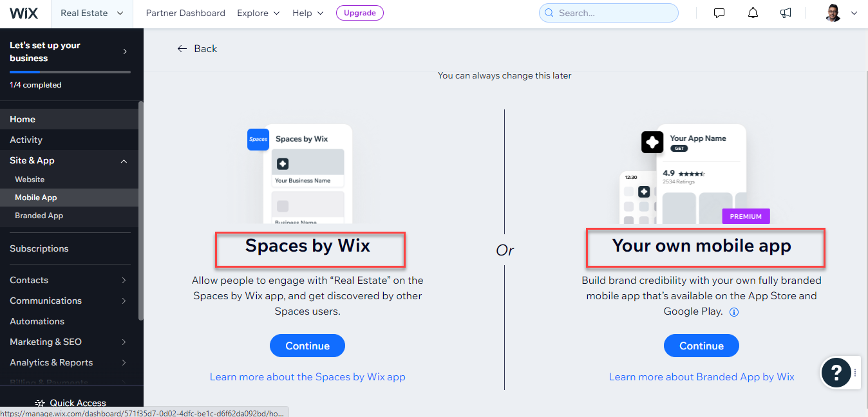Open the Explore menu
This screenshot has height=417, width=868.
point(258,13)
